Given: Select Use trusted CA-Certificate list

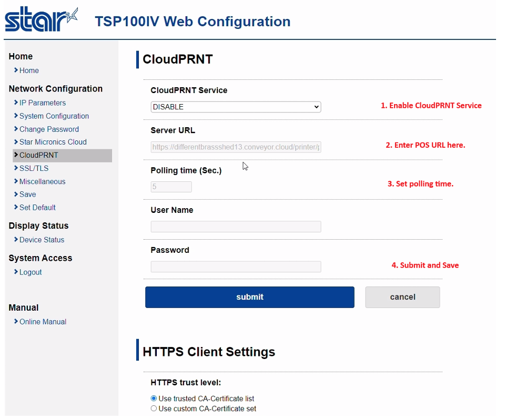Looking at the screenshot, I should pos(154,398).
